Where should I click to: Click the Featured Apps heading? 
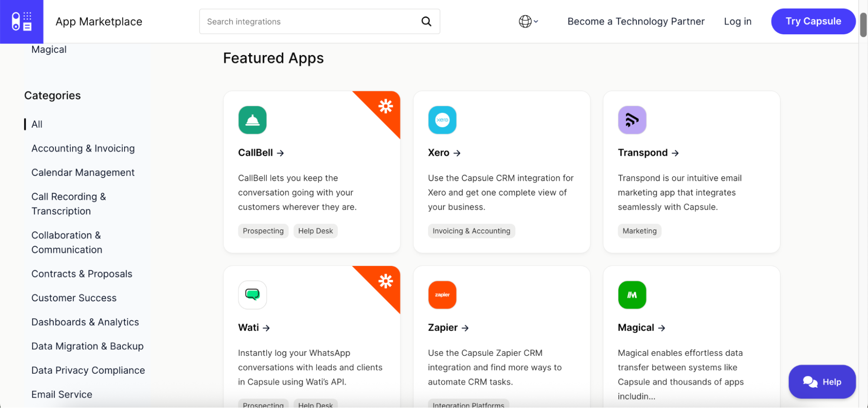coord(273,58)
